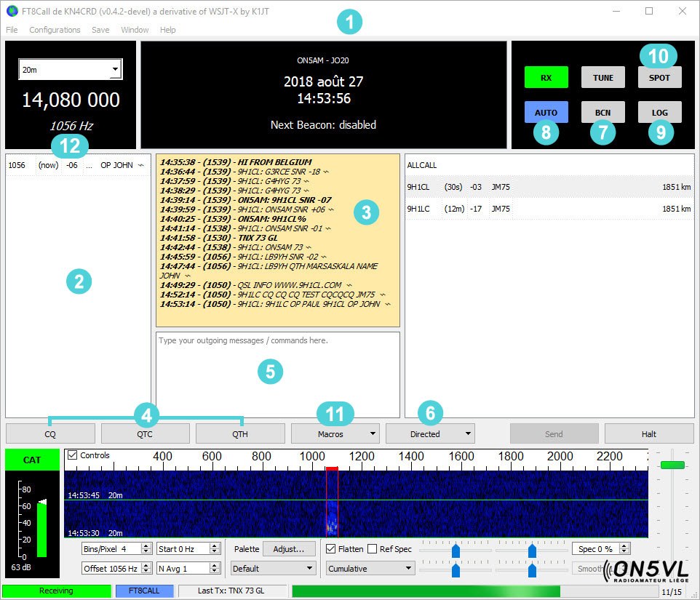
Task: Increase the Spec 0 % stepper
Action: coord(625,546)
